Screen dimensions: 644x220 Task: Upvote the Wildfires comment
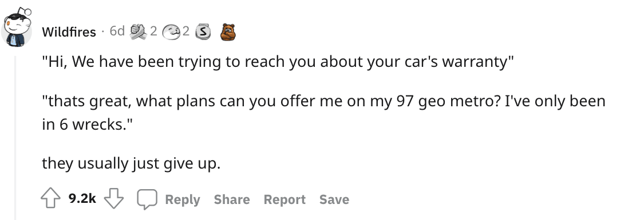50,199
